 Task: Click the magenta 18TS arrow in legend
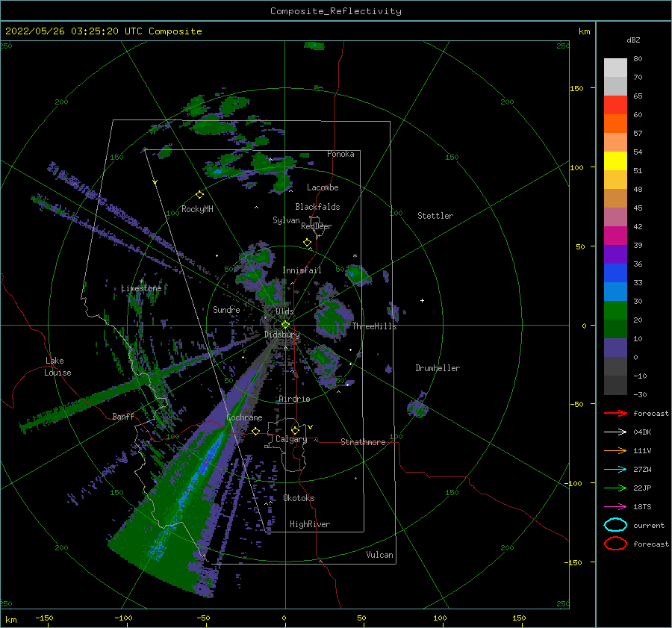coord(615,507)
